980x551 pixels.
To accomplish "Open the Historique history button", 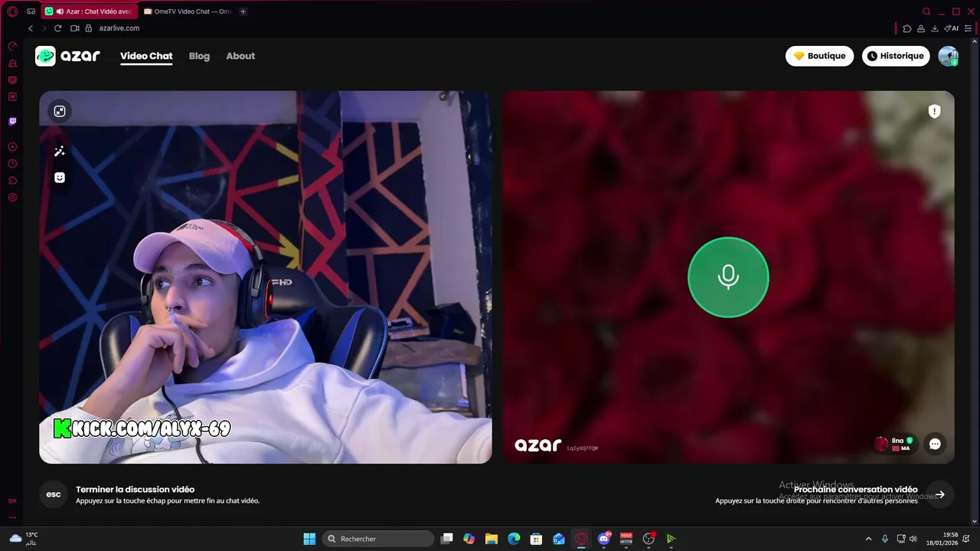I will coord(896,56).
